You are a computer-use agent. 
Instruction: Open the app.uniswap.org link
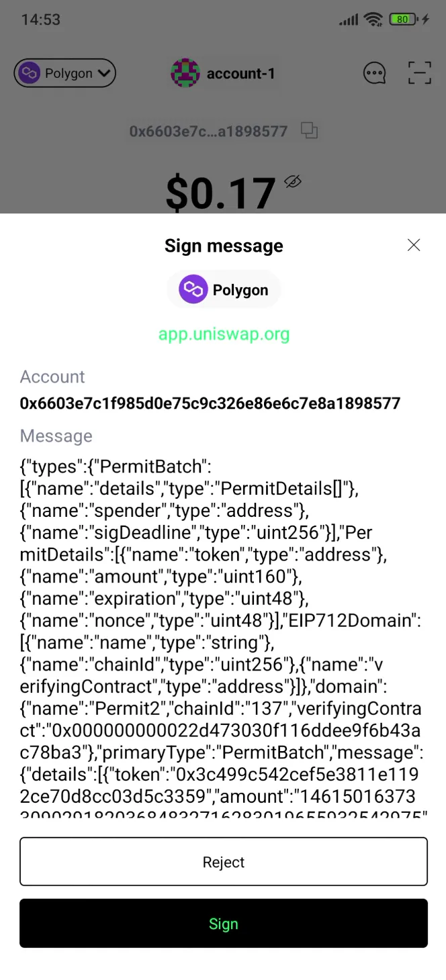pos(224,334)
